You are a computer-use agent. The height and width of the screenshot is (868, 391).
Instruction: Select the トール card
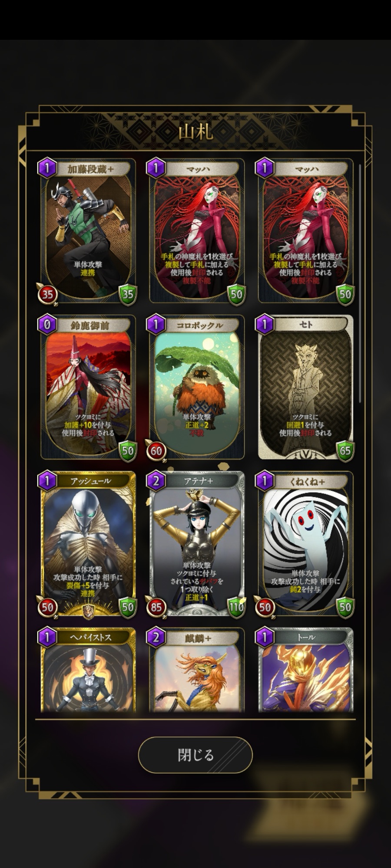pyautogui.click(x=305, y=670)
